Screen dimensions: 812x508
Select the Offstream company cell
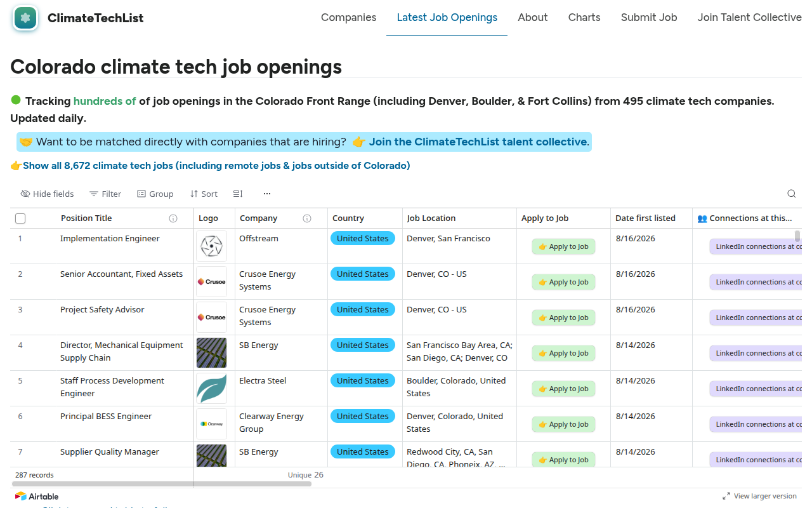(281, 246)
